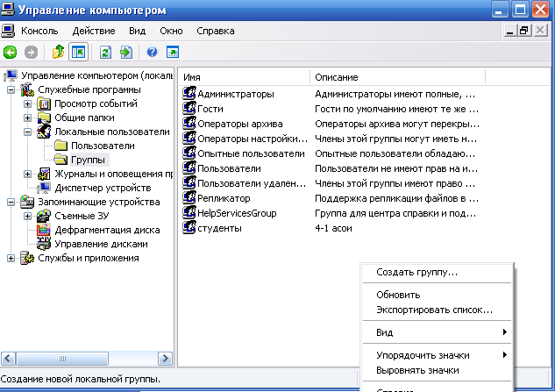The width and height of the screenshot is (555, 392).
Task: Open the Вид menu in menu bar
Action: click(x=138, y=31)
